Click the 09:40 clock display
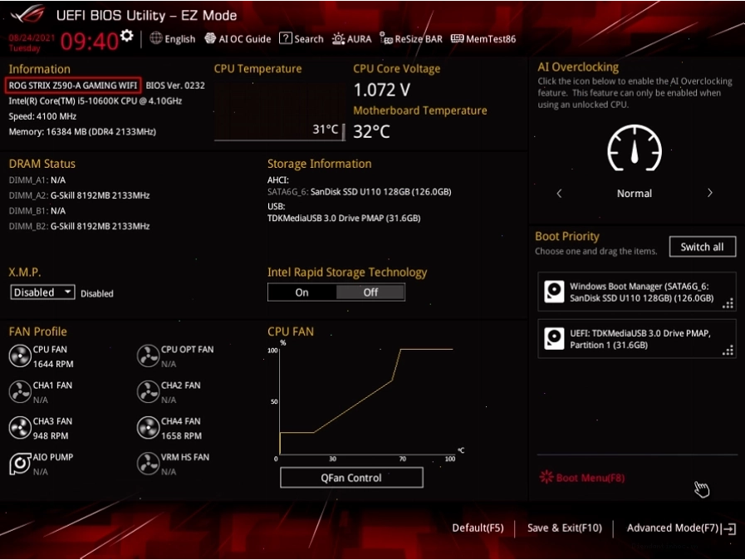This screenshot has height=560, width=745. 90,42
